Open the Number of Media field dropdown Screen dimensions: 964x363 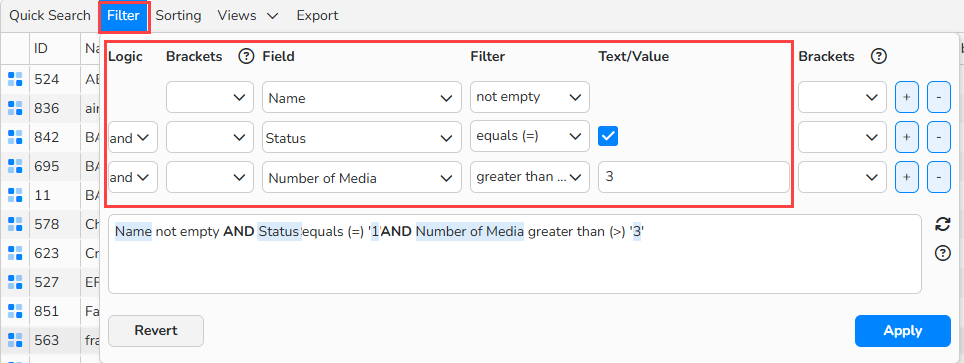point(362,177)
